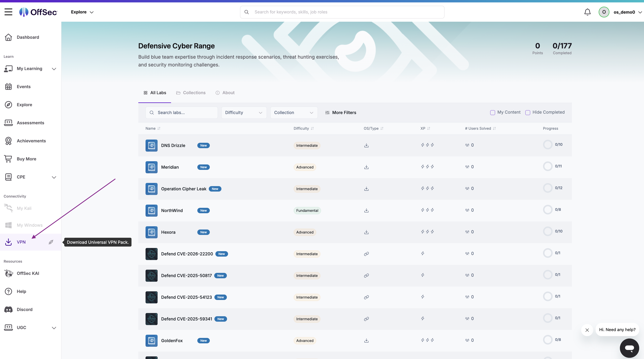Click the download icon in Meridian row
The image size is (644, 359).
(x=366, y=167)
